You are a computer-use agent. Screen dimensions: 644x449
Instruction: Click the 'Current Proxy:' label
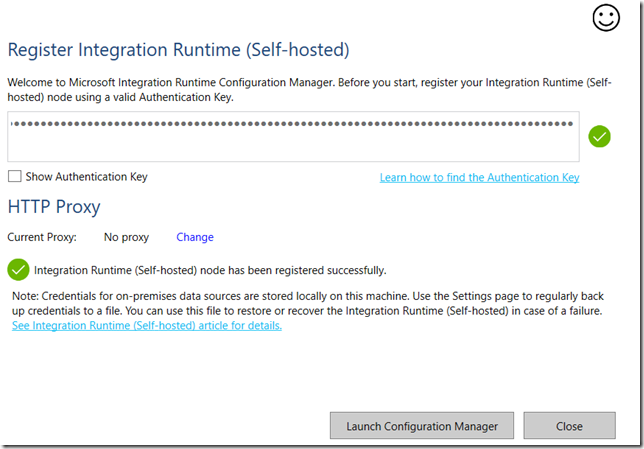click(x=42, y=237)
